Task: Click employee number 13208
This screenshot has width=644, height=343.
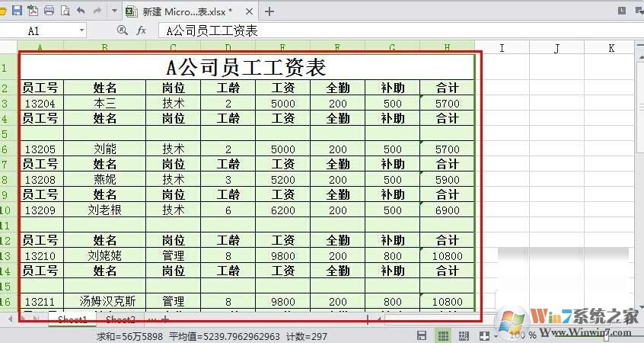Action: (x=40, y=179)
